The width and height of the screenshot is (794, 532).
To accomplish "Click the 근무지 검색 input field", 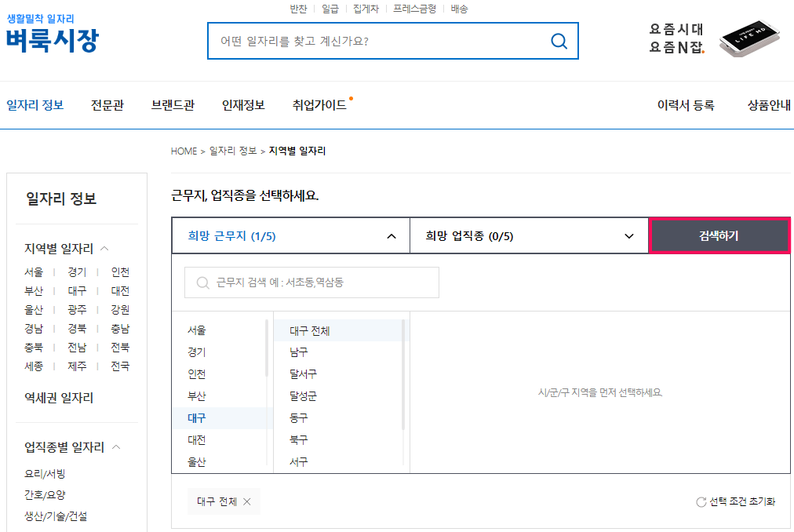I will pos(311,282).
